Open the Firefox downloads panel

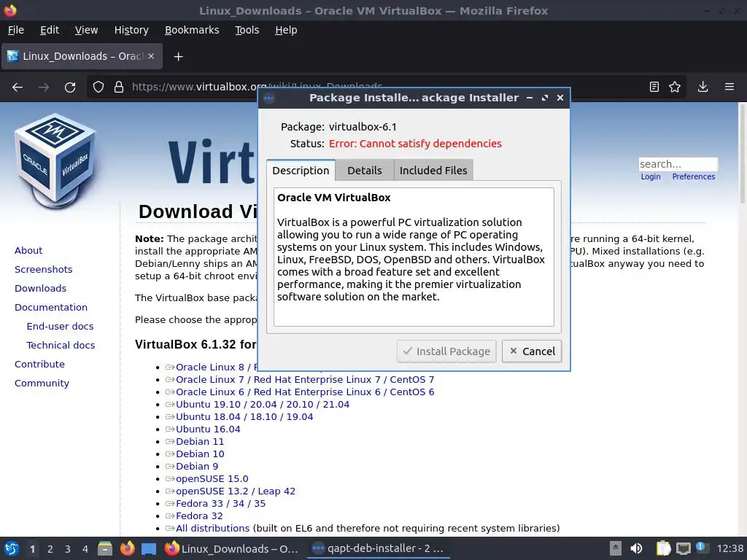click(x=703, y=87)
